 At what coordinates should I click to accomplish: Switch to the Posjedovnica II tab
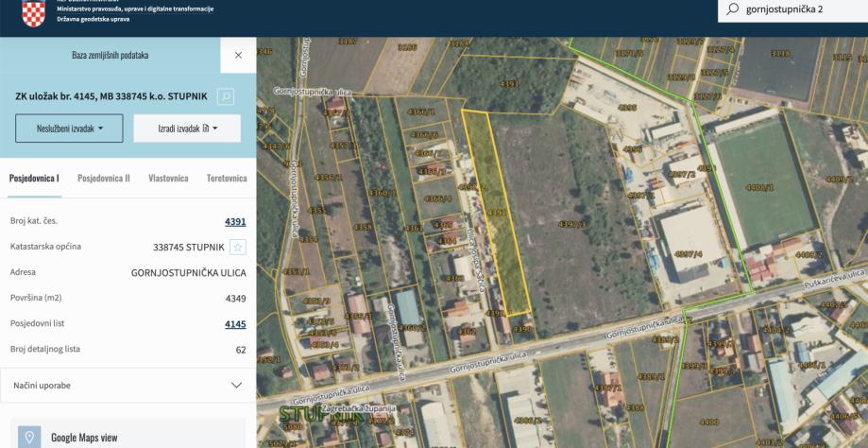[x=104, y=178]
